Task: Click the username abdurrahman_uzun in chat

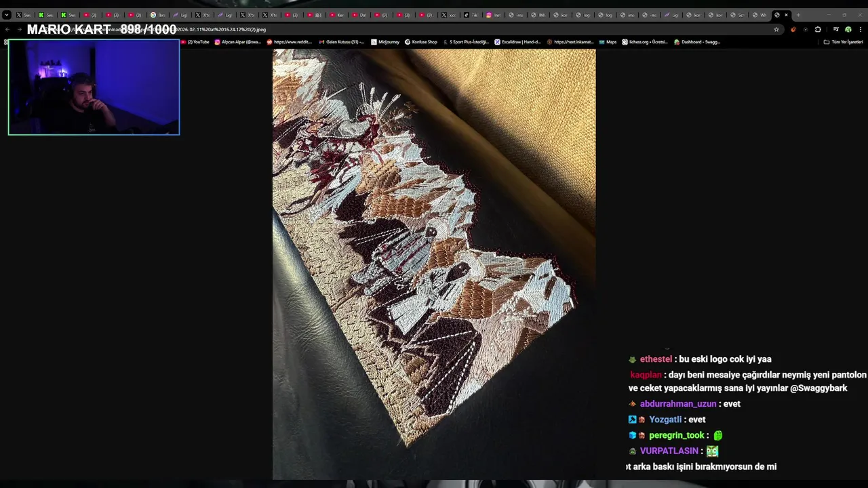Action: [678, 404]
